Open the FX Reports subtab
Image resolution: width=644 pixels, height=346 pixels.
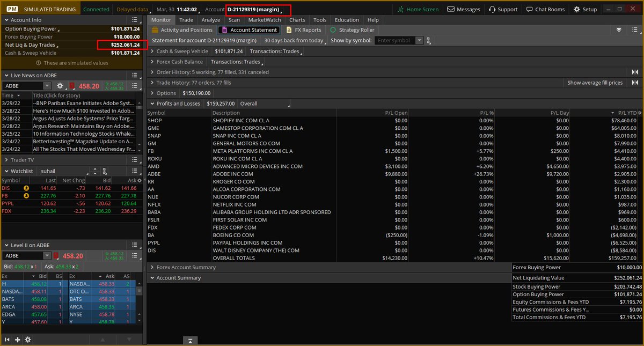coord(304,30)
